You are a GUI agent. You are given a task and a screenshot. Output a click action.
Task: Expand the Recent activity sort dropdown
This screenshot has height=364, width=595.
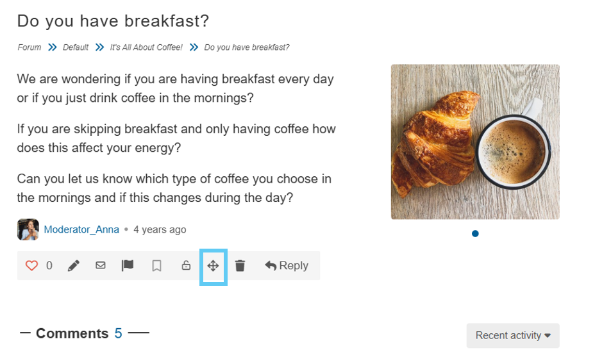pos(513,336)
